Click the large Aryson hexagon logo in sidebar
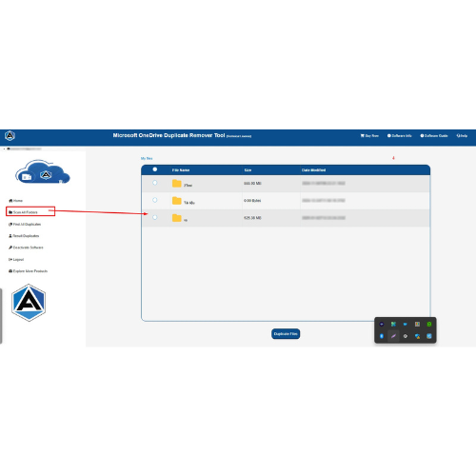 pos(29,303)
